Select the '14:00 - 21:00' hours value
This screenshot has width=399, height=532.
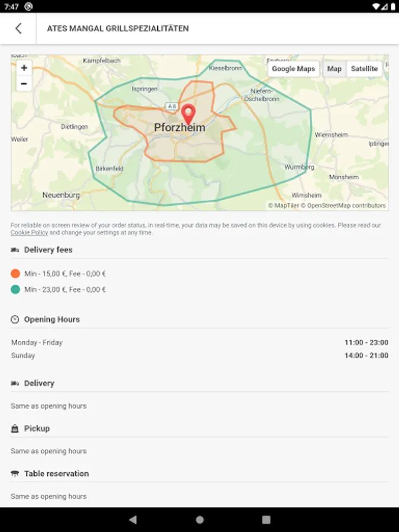[x=366, y=356]
